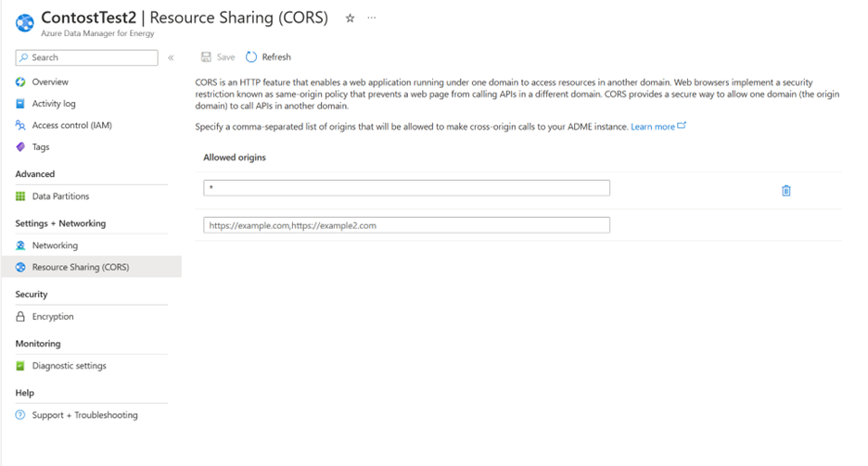Focus the example.com origins input field
The image size is (868, 466).
click(x=406, y=225)
